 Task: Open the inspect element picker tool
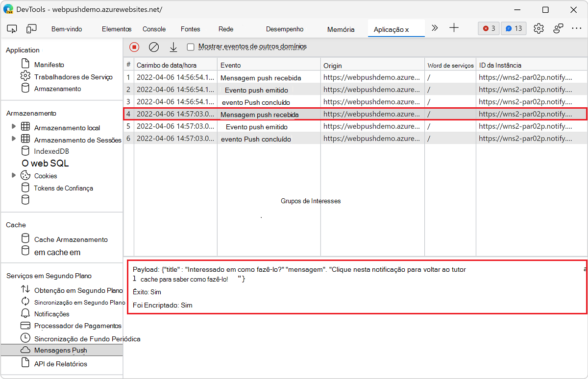tap(12, 29)
